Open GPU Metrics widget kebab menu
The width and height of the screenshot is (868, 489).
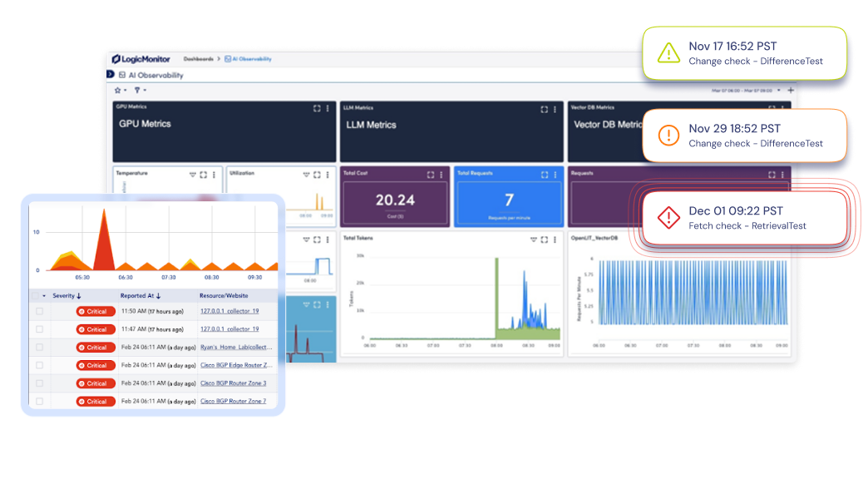(x=327, y=109)
